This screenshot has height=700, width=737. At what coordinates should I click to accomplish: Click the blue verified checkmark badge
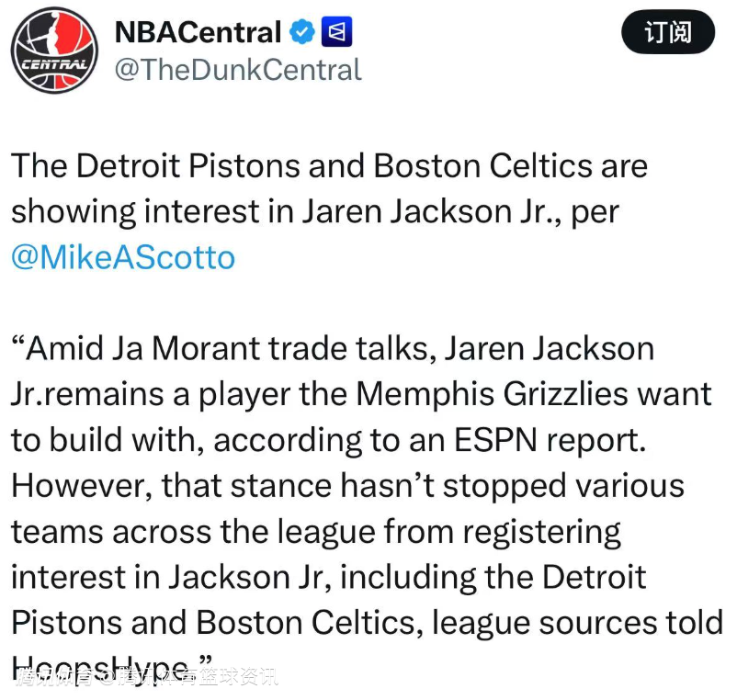coord(302,33)
